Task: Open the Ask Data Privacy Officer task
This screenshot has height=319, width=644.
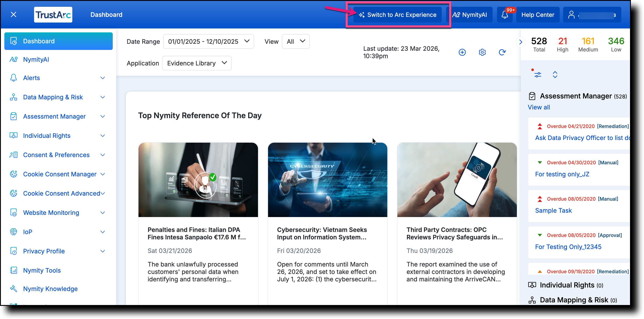Action: [x=582, y=138]
